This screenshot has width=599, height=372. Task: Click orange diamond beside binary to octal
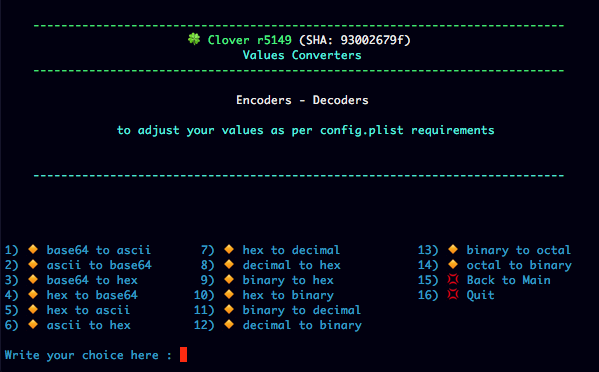[x=453, y=250]
